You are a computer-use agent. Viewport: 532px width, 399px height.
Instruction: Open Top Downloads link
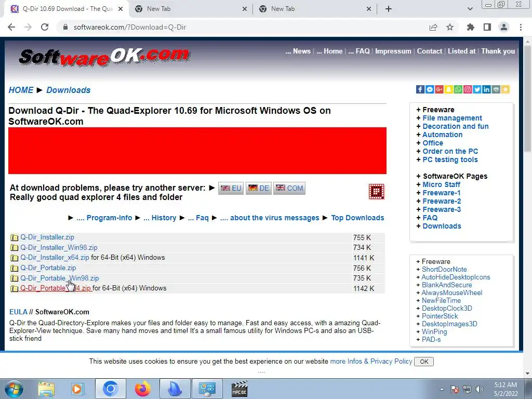357,218
